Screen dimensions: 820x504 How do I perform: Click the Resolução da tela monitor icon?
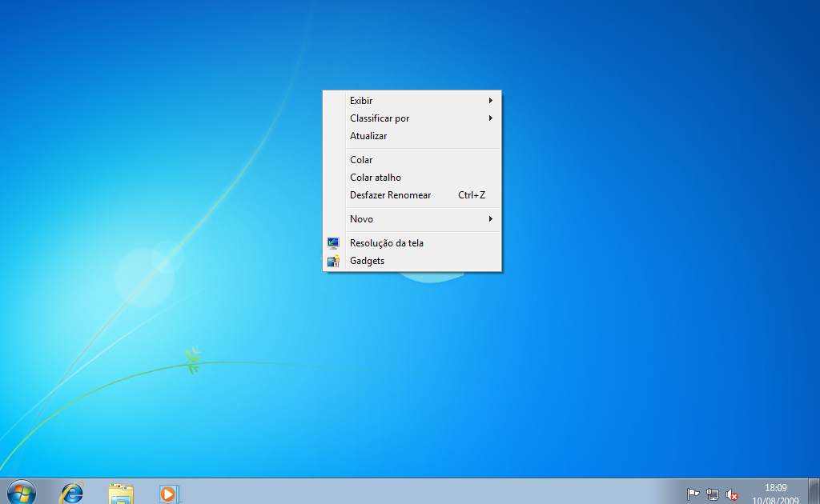[333, 243]
